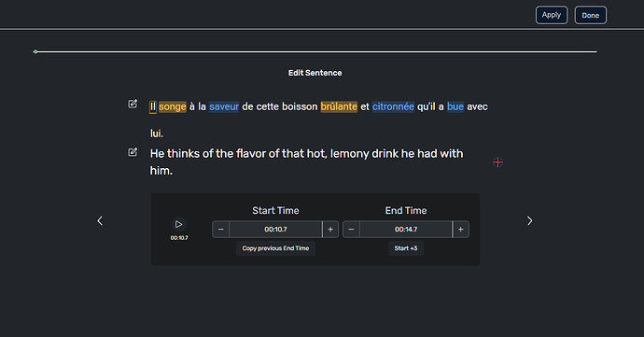
Task: Play the sentence audio clip
Action: click(x=178, y=224)
